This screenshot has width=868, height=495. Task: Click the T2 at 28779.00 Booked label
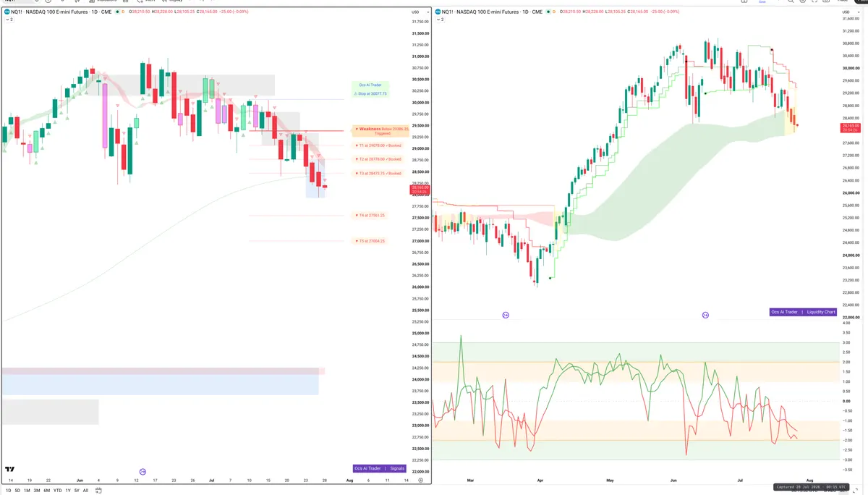(378, 159)
